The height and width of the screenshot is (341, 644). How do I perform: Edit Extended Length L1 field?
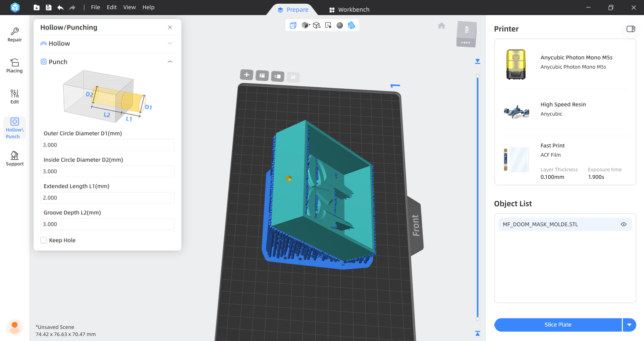[107, 198]
